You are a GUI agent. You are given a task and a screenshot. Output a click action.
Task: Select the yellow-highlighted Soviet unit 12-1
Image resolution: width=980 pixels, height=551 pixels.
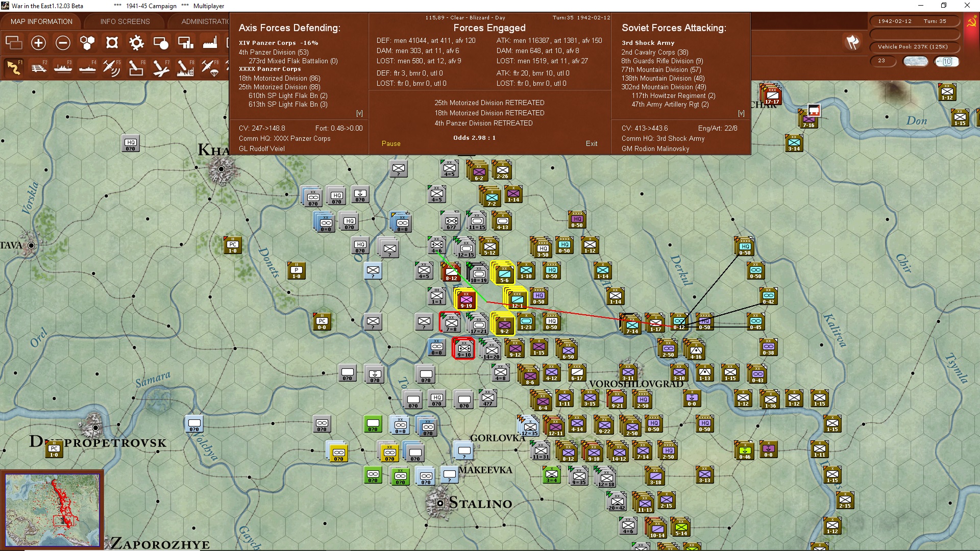coord(517,299)
